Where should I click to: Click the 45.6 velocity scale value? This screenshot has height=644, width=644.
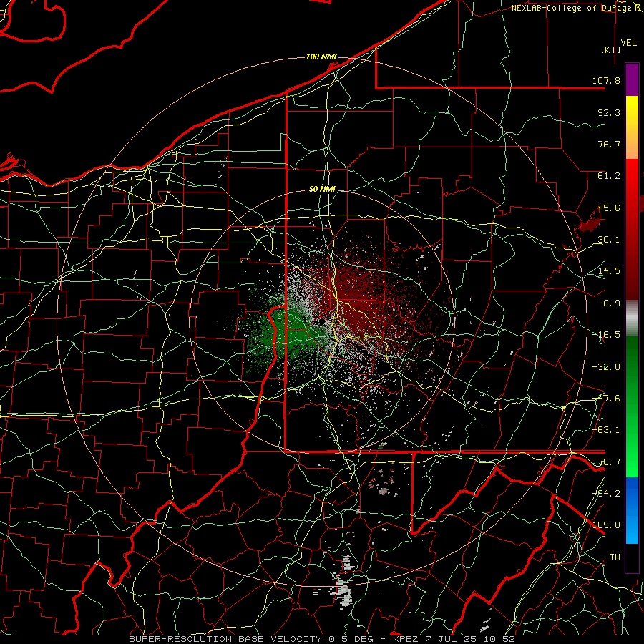click(x=609, y=208)
